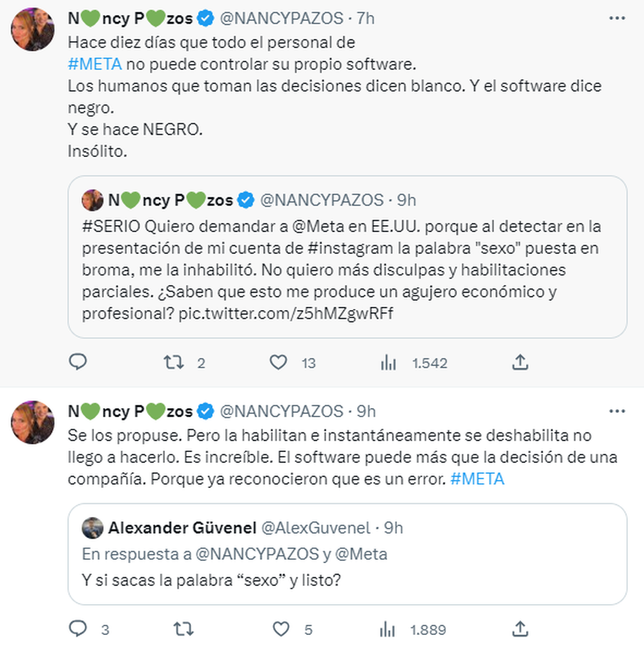
Task: Click the #META hashtag in second tweet
Action: (x=477, y=479)
